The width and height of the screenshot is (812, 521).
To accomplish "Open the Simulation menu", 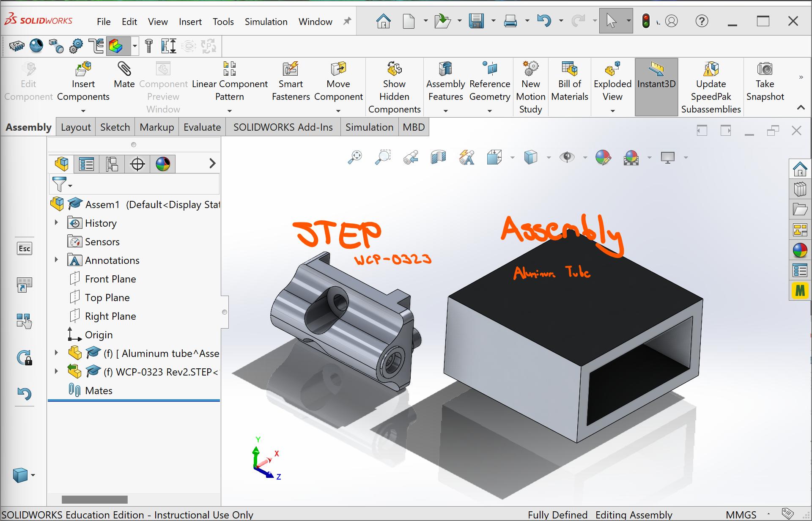I will [266, 22].
